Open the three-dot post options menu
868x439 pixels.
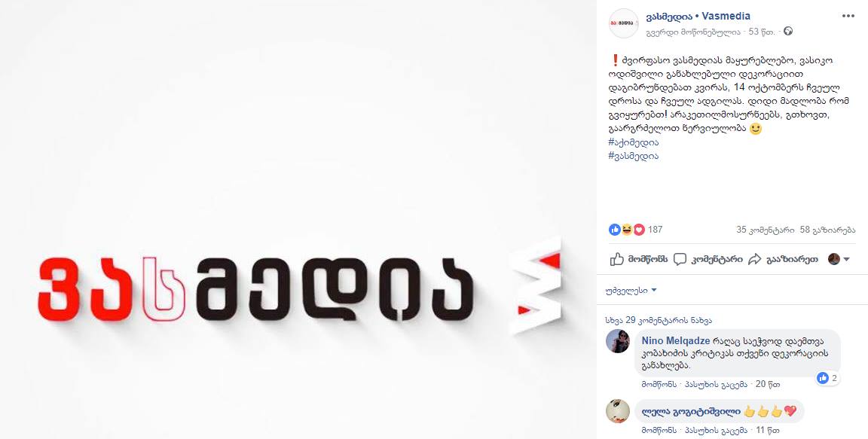[848, 16]
